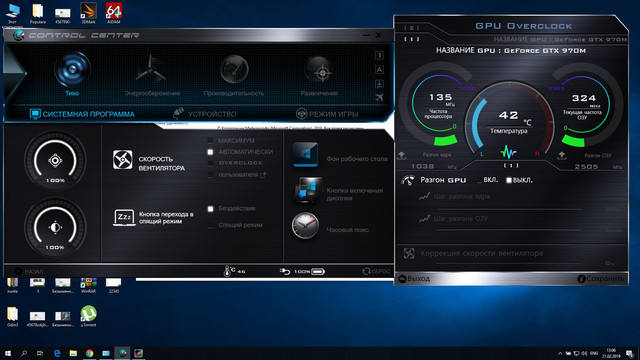640x360 pixels.
Task: Adjust the Шаг разгона ядра slider
Action: 509,209
